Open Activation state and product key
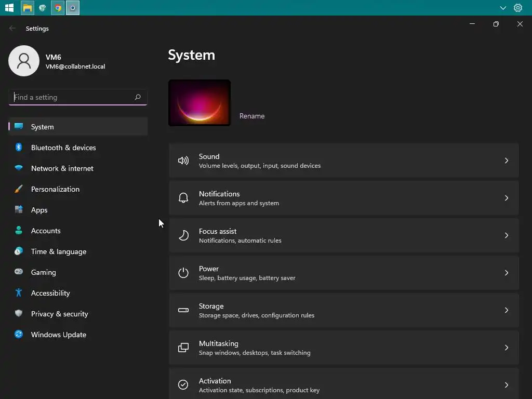Image resolution: width=532 pixels, height=399 pixels. point(344,384)
